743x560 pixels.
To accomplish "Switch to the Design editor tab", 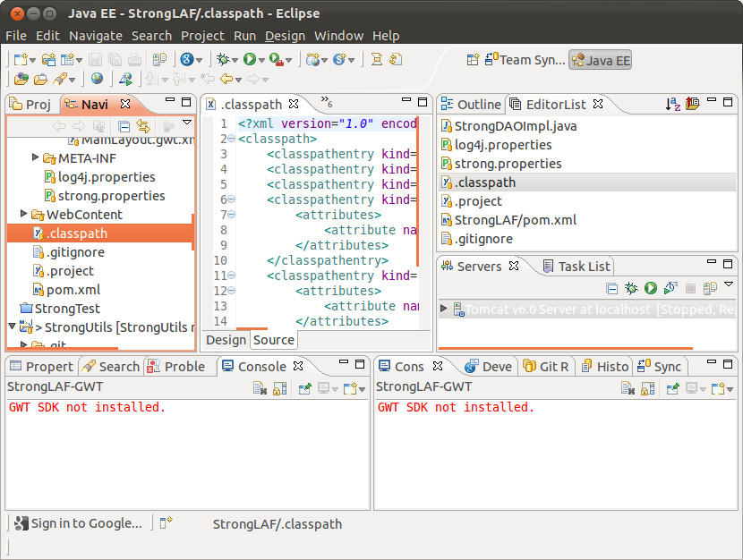I will click(x=226, y=340).
